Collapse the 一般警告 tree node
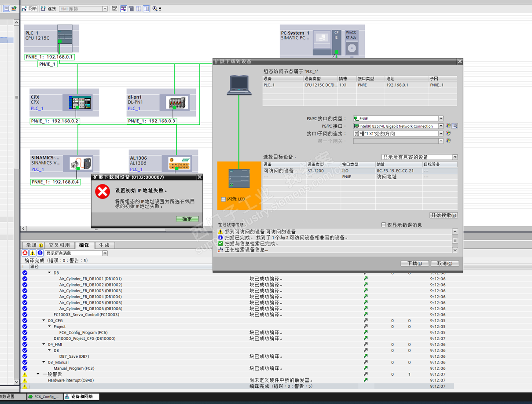Screen dimensions: 532x404 tap(38, 375)
